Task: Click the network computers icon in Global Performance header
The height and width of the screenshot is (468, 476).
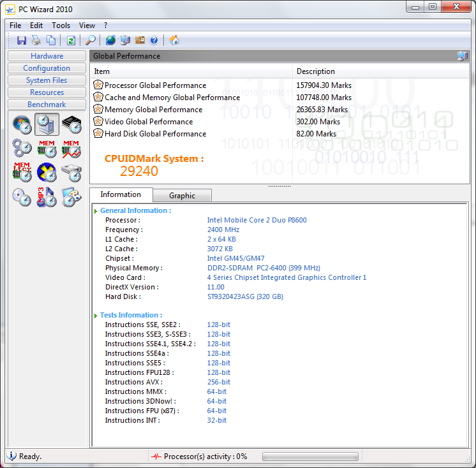Action: (463, 56)
